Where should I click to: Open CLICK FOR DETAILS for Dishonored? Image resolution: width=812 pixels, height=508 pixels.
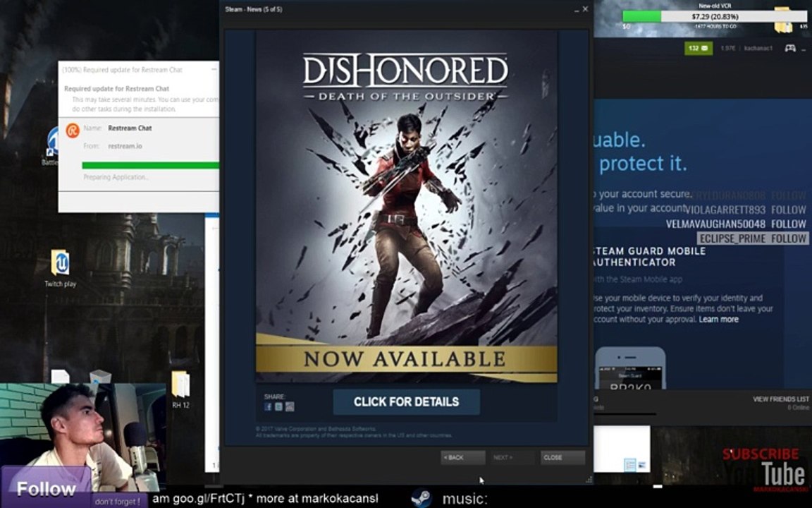point(407,401)
